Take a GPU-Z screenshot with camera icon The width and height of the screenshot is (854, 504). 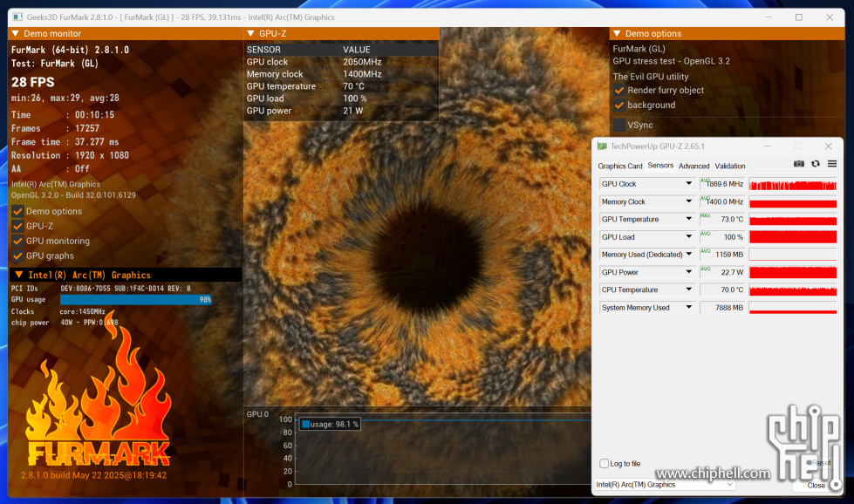point(799,164)
